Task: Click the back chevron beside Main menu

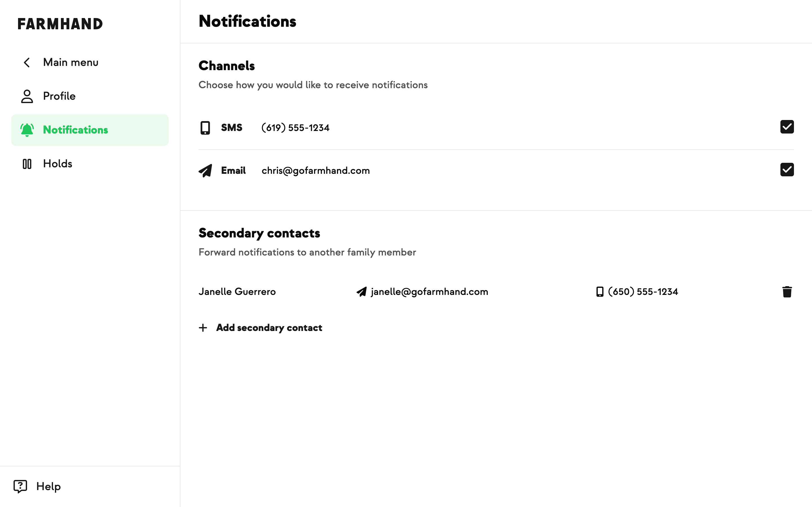Action: coord(27,62)
